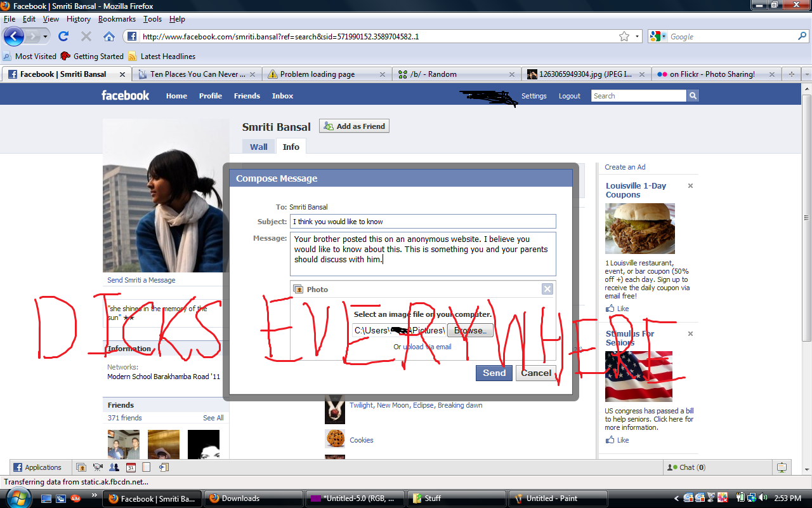Close the Photo attachment panel

point(547,289)
